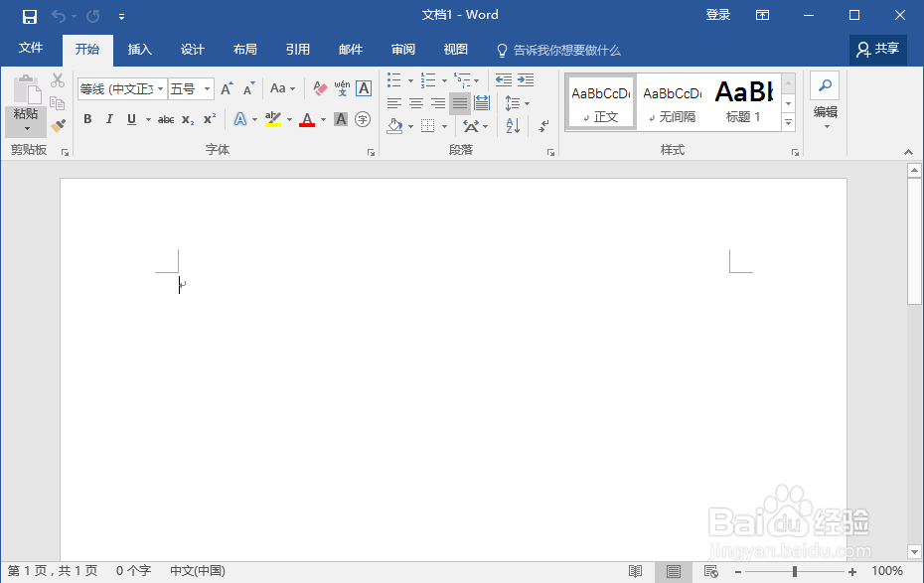This screenshot has width=924, height=583.
Task: Switch to the 插入 tab
Action: [140, 50]
